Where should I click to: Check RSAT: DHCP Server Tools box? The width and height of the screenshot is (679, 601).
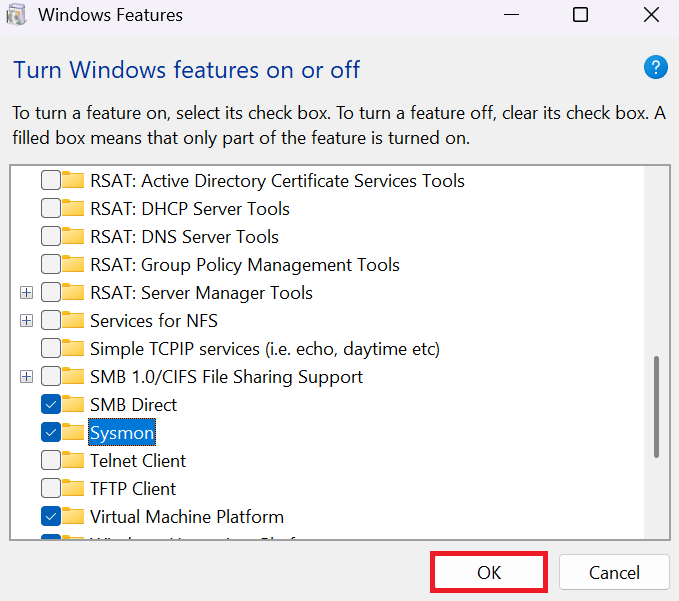click(50, 209)
